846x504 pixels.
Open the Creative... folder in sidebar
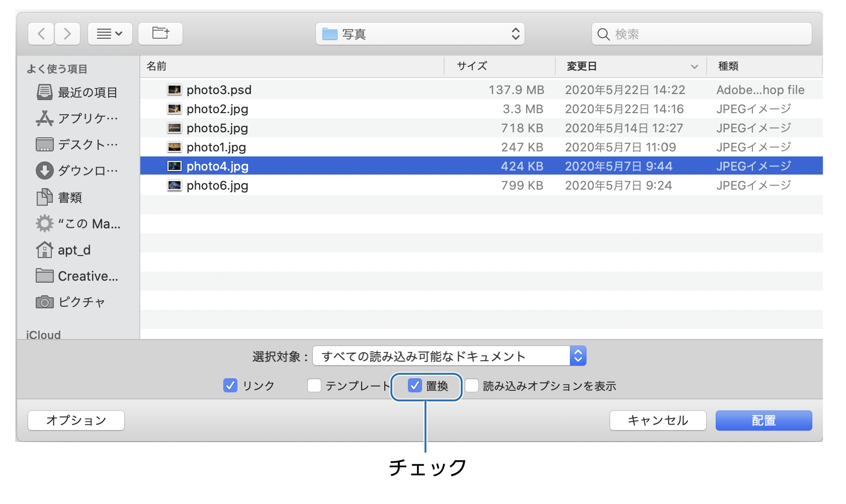78,276
